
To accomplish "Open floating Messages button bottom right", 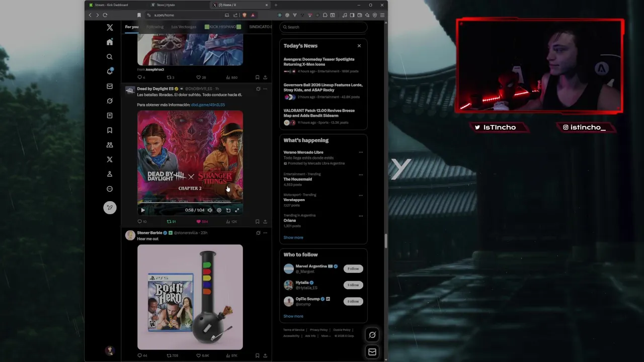I will 372,352.
